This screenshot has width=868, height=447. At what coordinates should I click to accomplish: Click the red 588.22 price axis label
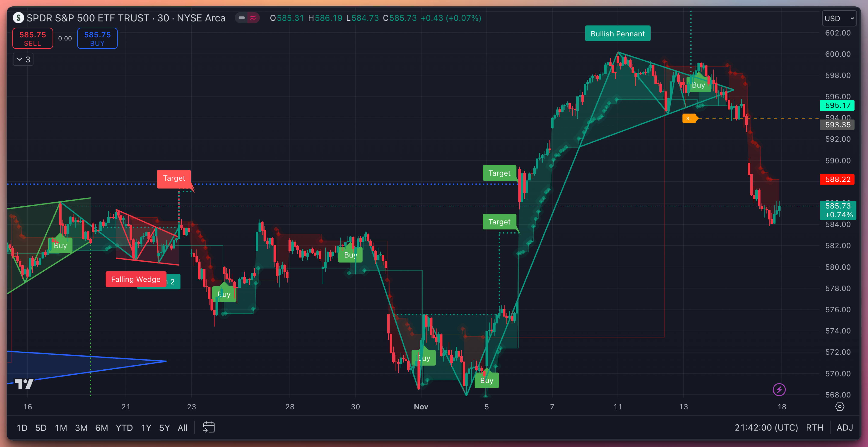click(838, 179)
